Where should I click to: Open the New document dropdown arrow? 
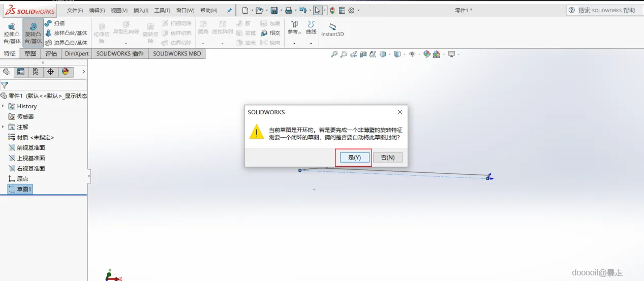[252, 11]
